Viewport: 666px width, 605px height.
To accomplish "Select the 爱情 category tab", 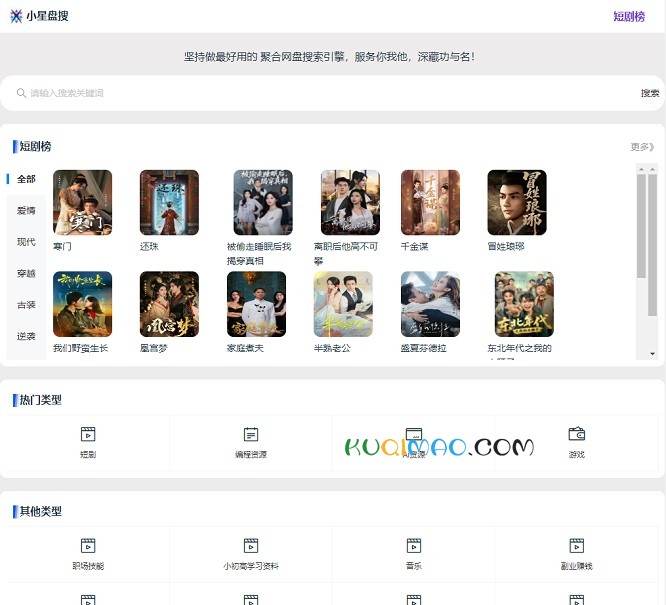I will (x=26, y=210).
